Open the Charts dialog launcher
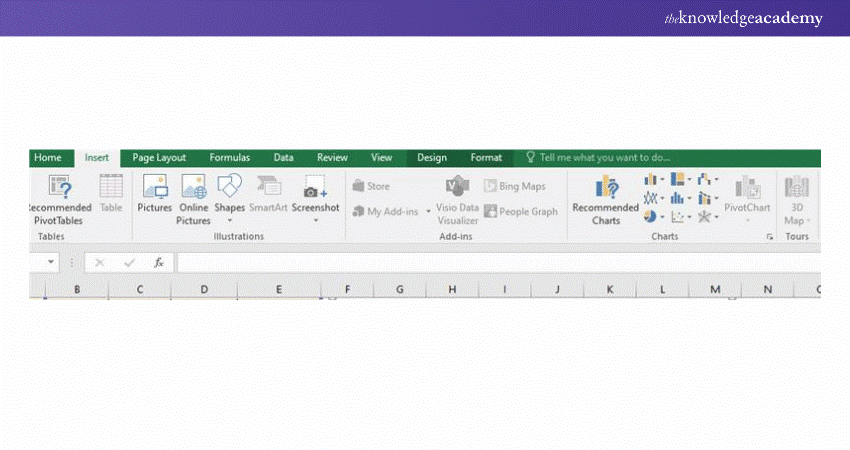Screen dimensions: 850x450 (x=770, y=237)
